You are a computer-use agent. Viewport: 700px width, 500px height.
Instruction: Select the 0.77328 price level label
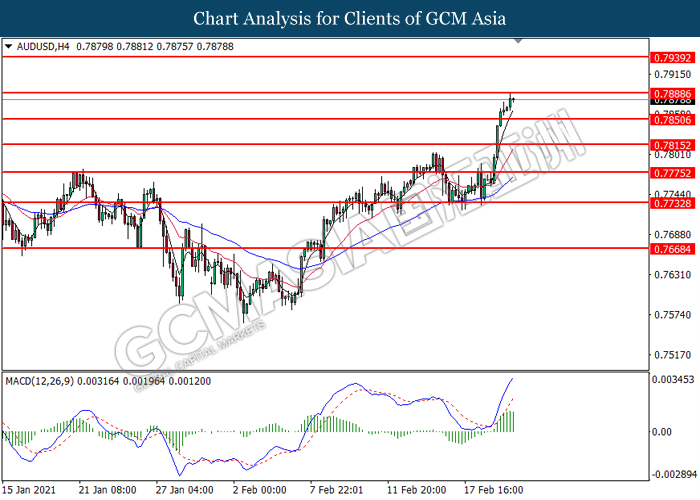pos(673,204)
